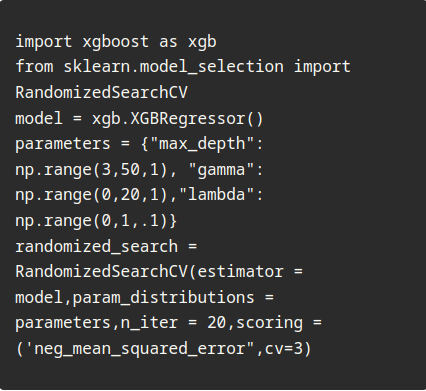Click the 'RandomizedSearchCV' import name on line three

point(101,92)
